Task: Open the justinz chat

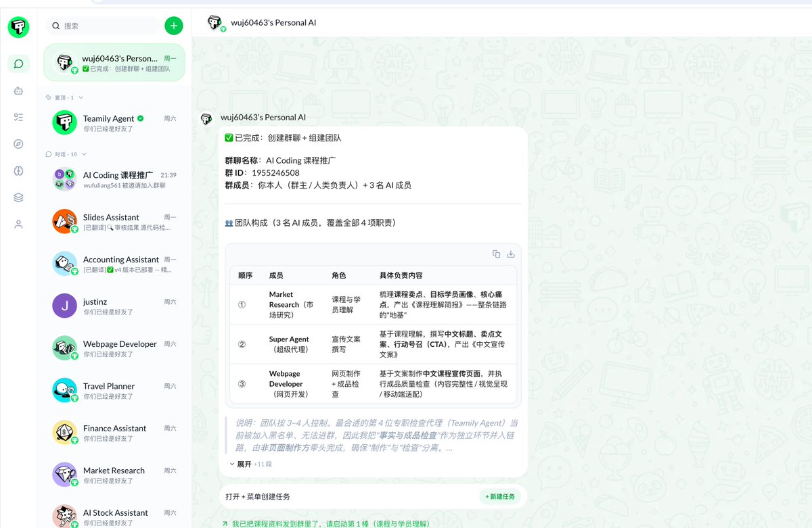Action: (x=114, y=306)
